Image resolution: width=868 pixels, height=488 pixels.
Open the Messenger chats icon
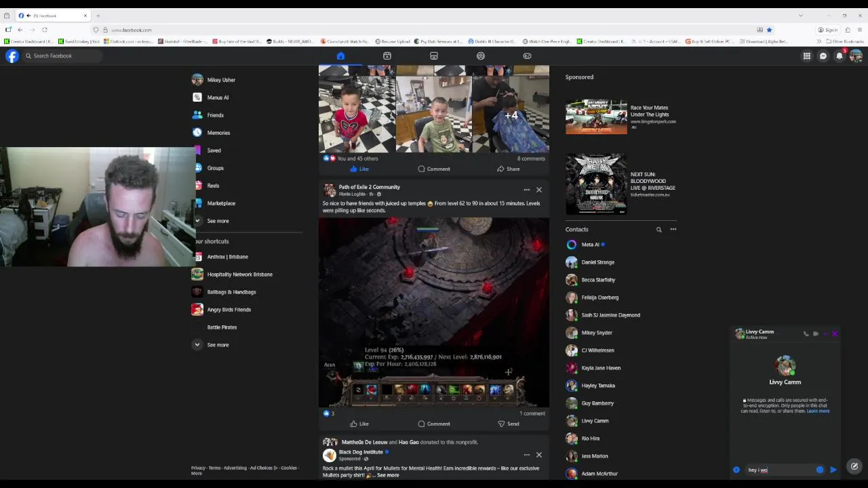(823, 56)
